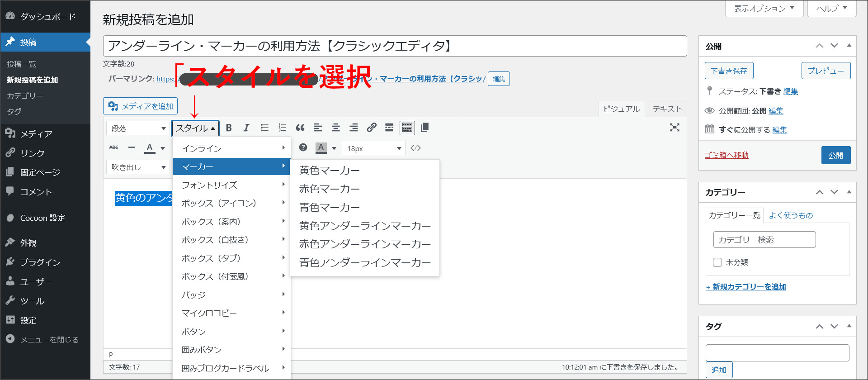The width and height of the screenshot is (868, 380).
Task: Open keyboard shortcuts help icon
Action: 303,147
